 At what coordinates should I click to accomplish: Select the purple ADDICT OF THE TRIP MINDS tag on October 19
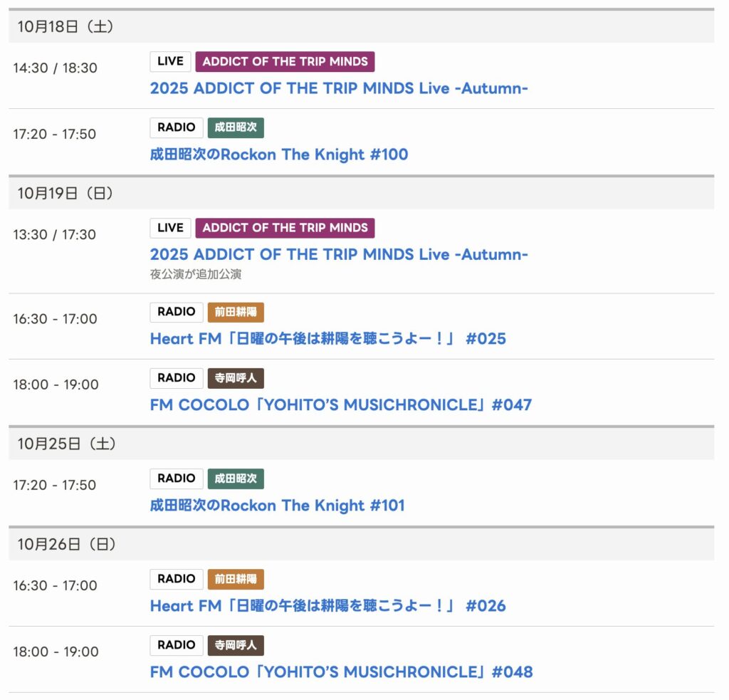click(x=285, y=228)
